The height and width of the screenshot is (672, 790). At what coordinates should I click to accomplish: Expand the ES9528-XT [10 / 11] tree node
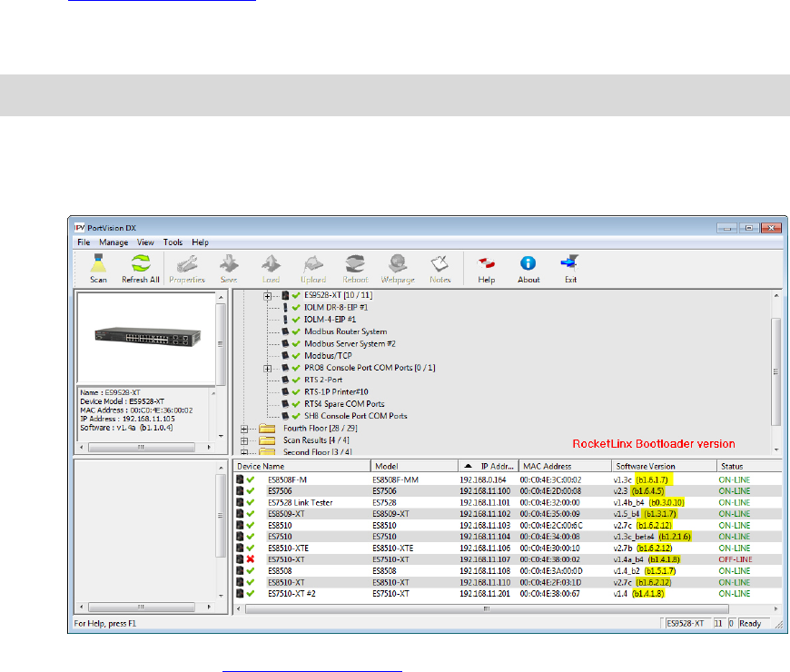tap(268, 296)
